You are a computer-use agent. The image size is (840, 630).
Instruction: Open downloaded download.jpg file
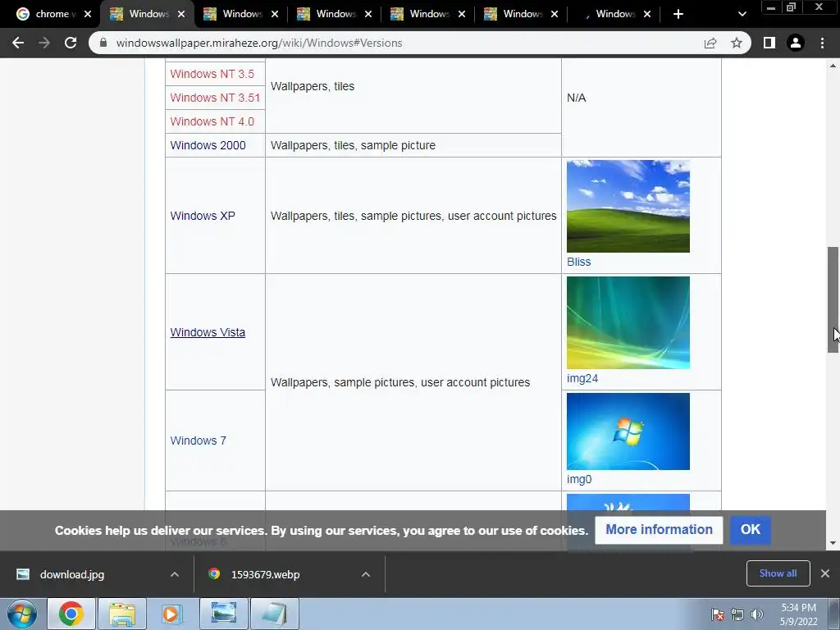(72, 574)
